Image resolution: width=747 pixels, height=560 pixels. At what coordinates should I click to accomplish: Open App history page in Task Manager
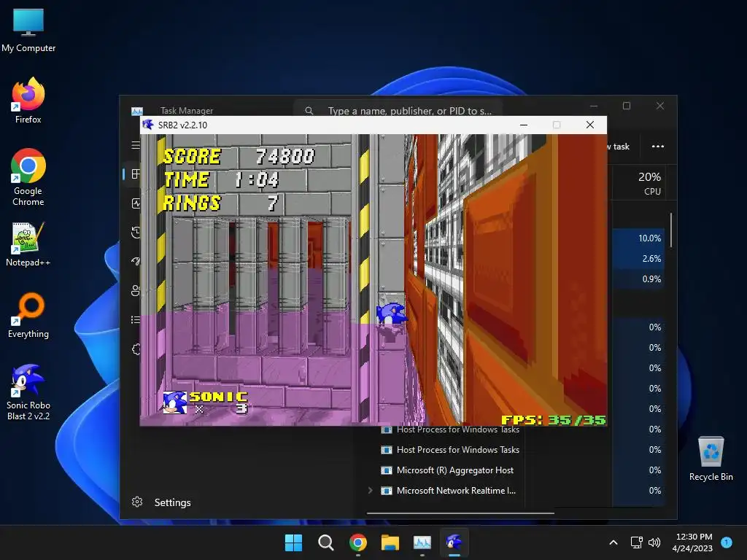[x=135, y=233]
